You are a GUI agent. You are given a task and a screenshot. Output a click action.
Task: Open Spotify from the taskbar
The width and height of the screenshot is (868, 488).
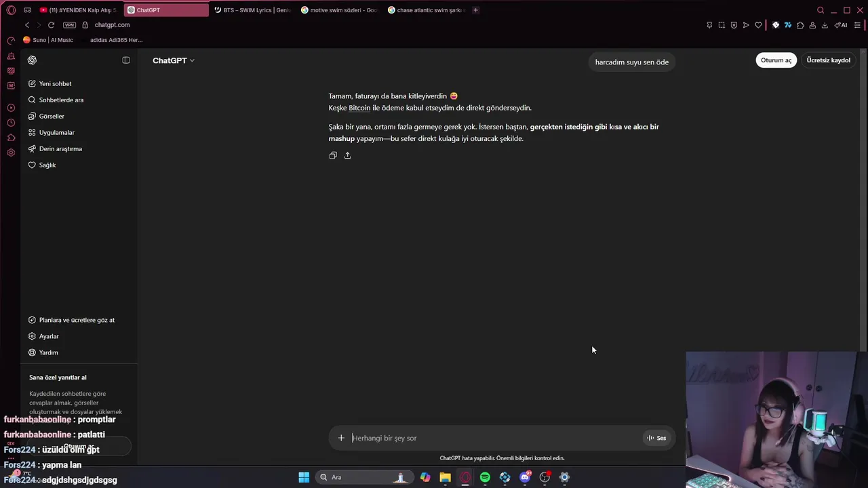[485, 477]
